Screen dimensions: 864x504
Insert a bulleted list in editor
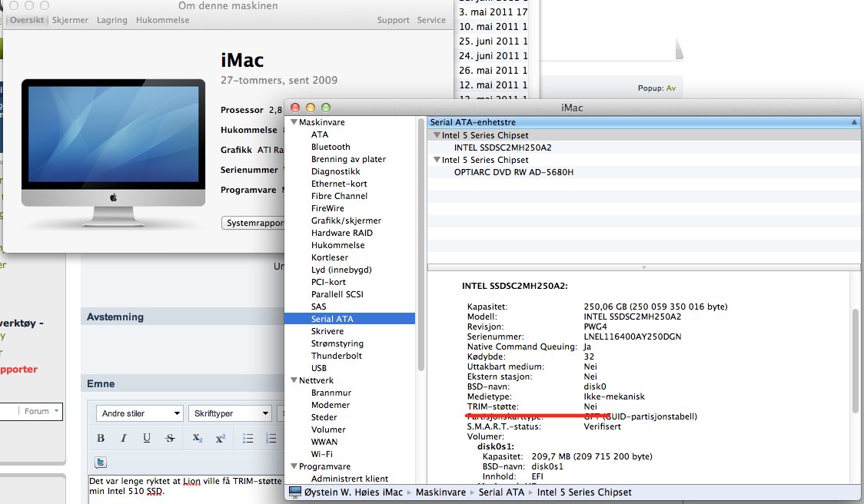click(x=248, y=438)
